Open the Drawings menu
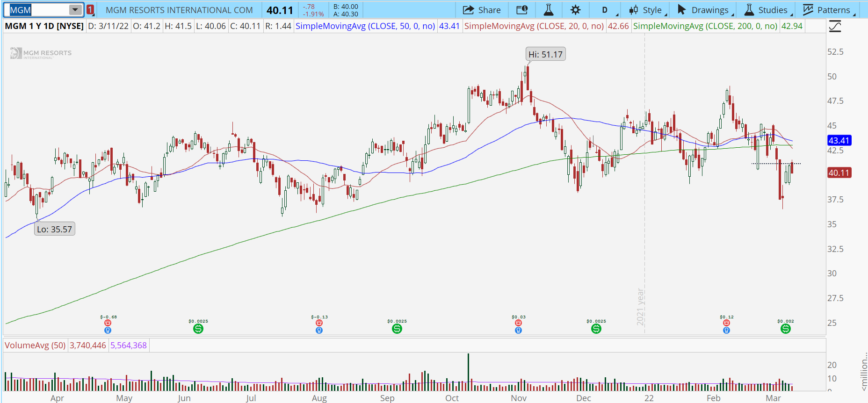This screenshot has width=868, height=403. tap(706, 10)
